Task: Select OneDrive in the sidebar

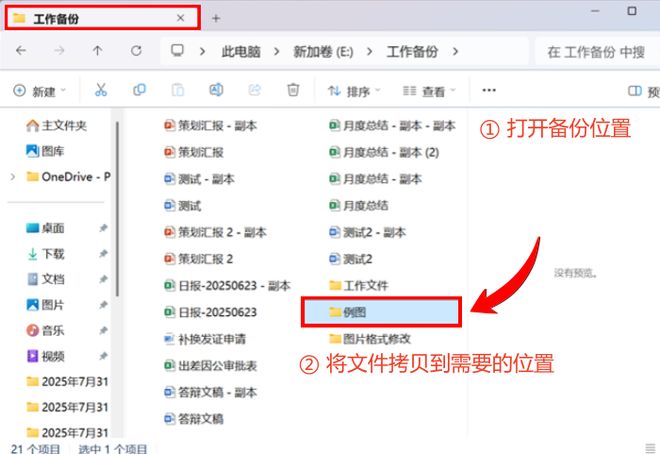Action: pyautogui.click(x=68, y=177)
